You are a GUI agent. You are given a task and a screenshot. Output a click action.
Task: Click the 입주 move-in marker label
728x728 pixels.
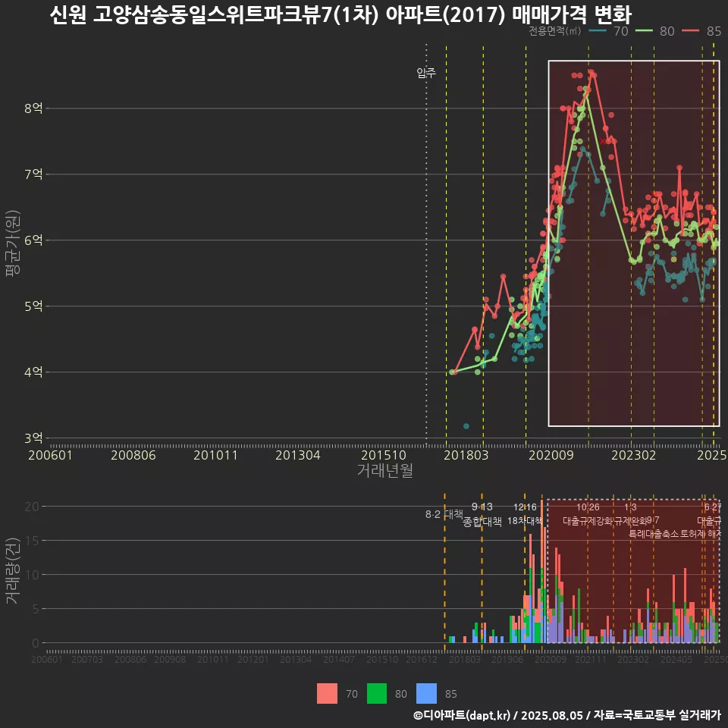pyautogui.click(x=426, y=73)
